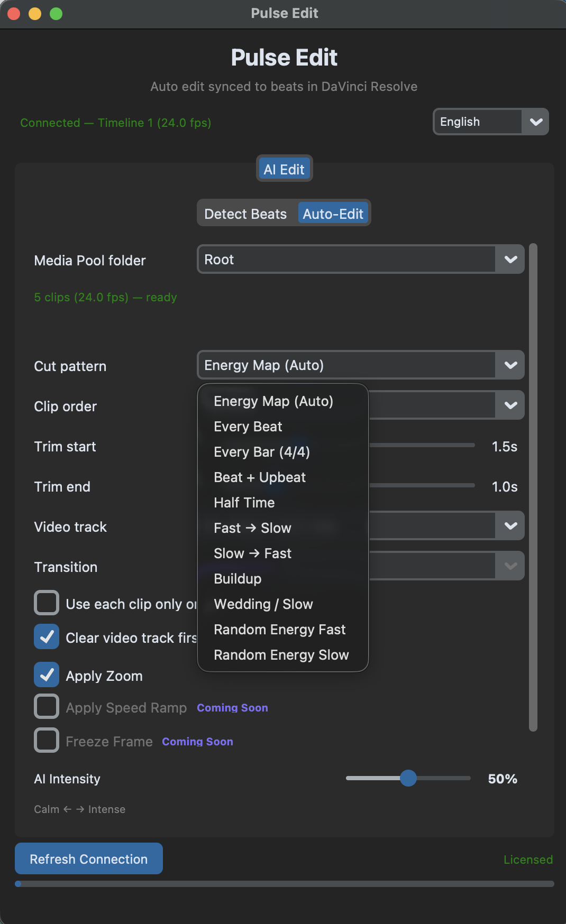Expand the Clip order dropdown arrow
Viewport: 566px width, 924px height.
click(510, 405)
